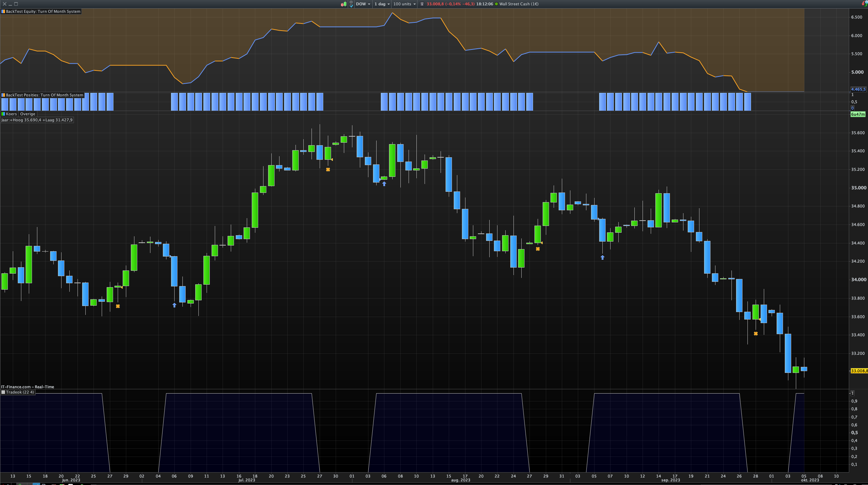Screen dimensions: 868x485
Task: Click the equity value label 4.465,5
Action: tap(858, 89)
